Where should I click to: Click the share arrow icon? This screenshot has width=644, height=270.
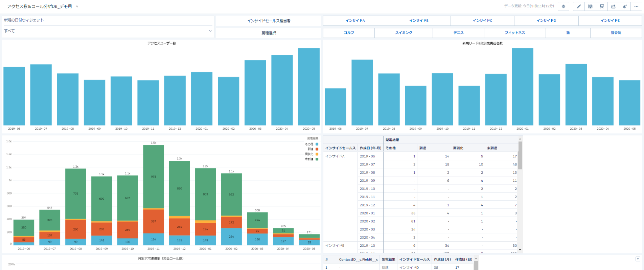coord(613,6)
